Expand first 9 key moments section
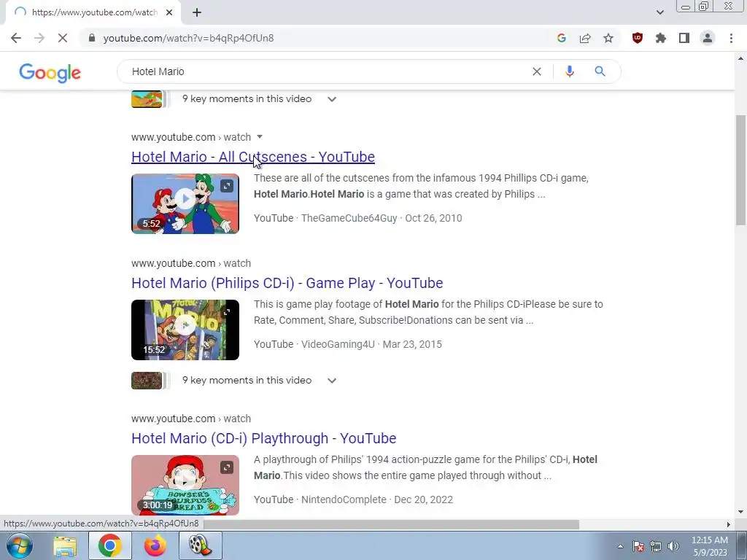 click(332, 99)
